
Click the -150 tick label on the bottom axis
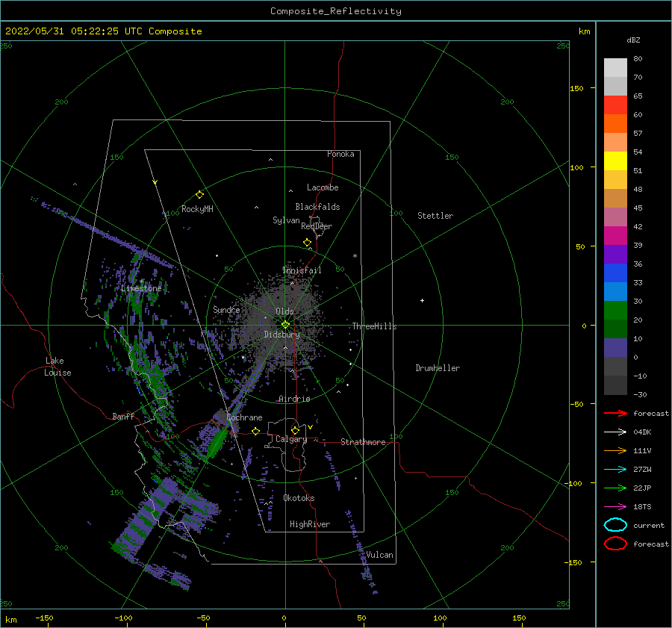[44, 618]
